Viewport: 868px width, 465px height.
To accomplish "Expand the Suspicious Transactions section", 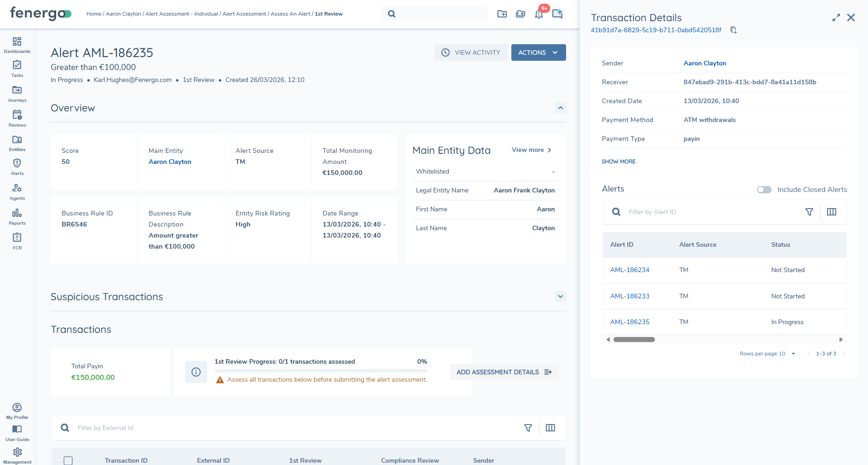I will point(560,297).
